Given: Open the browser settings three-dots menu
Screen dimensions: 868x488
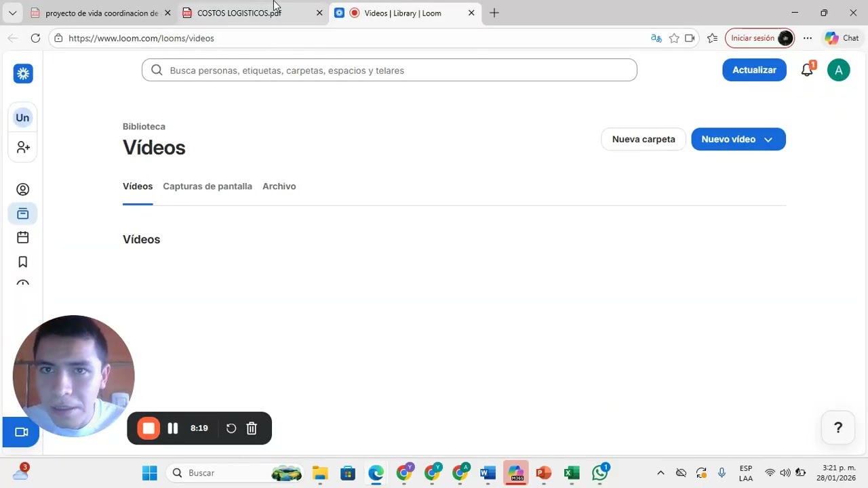Looking at the screenshot, I should tap(808, 38).
